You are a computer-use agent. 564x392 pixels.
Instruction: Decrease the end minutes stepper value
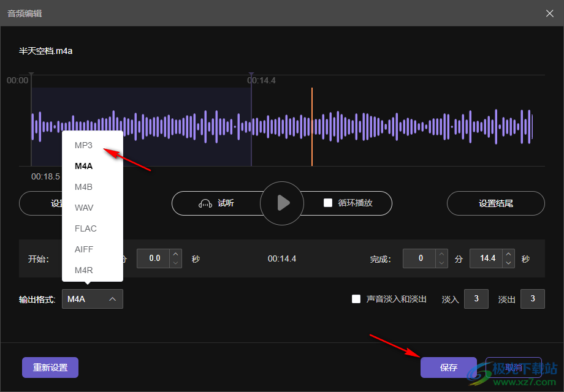pos(441,263)
